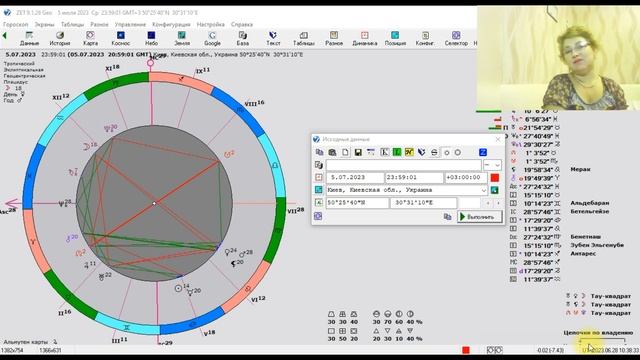Click the time zone field +03:00:00
The height and width of the screenshot is (360, 640).
tap(466, 178)
